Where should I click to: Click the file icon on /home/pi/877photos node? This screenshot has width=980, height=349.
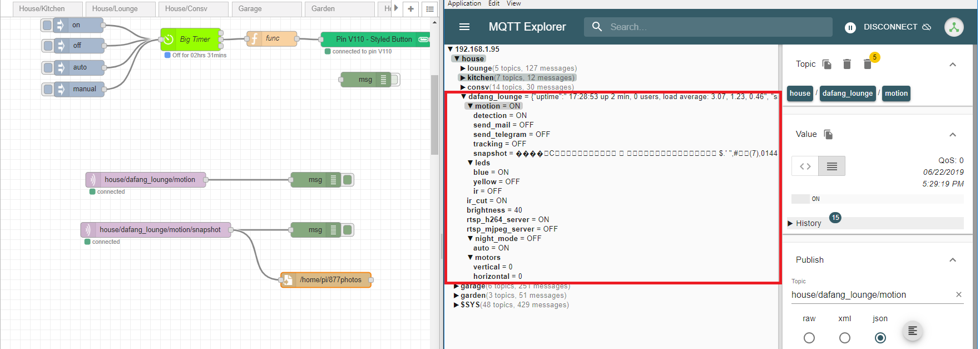[288, 280]
